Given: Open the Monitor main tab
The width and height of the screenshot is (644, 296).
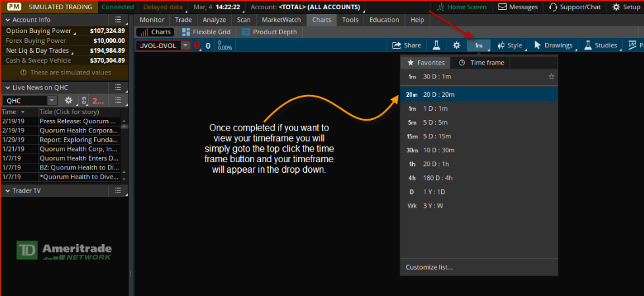Looking at the screenshot, I should point(151,20).
